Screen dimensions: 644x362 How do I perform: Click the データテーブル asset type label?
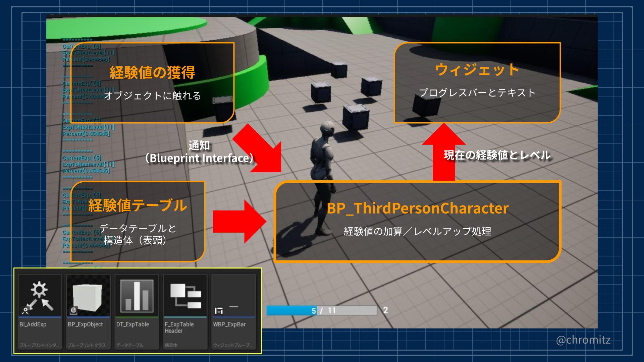click(x=130, y=345)
